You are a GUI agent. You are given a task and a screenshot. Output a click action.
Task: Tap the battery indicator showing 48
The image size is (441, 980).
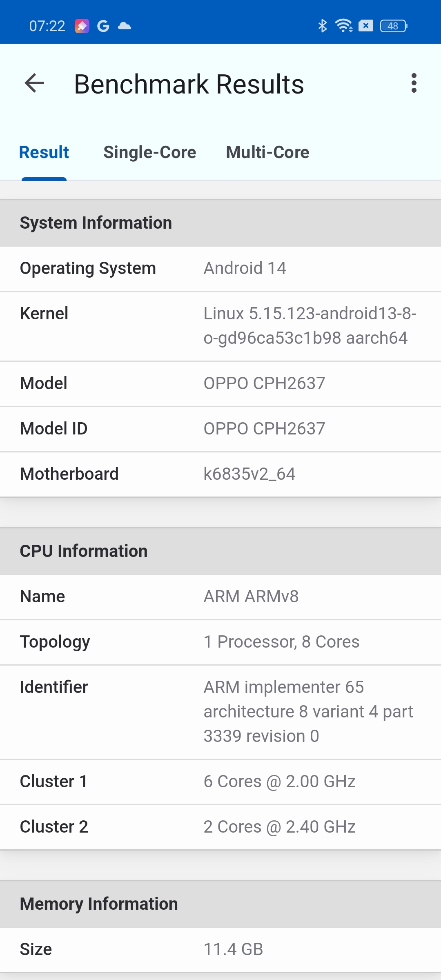394,26
